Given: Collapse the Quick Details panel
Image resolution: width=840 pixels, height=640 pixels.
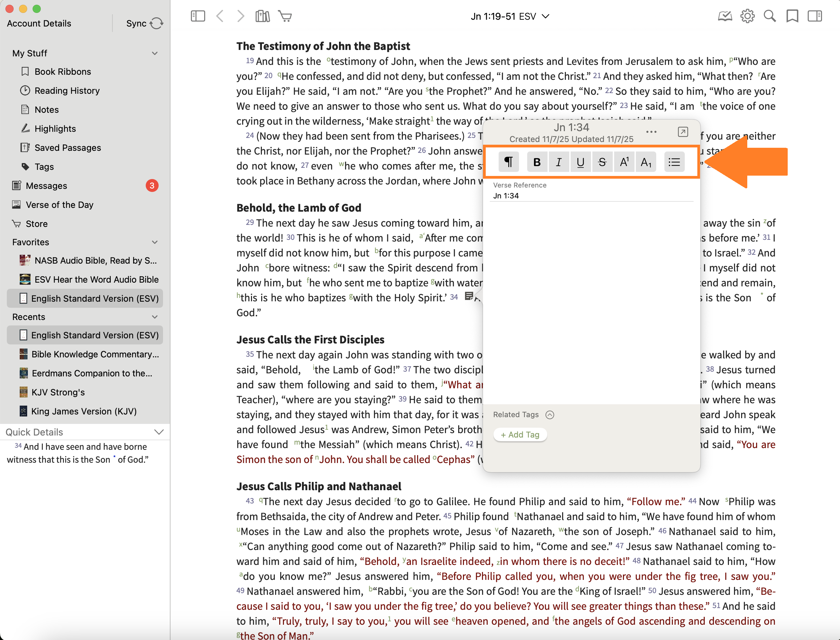Looking at the screenshot, I should click(159, 432).
